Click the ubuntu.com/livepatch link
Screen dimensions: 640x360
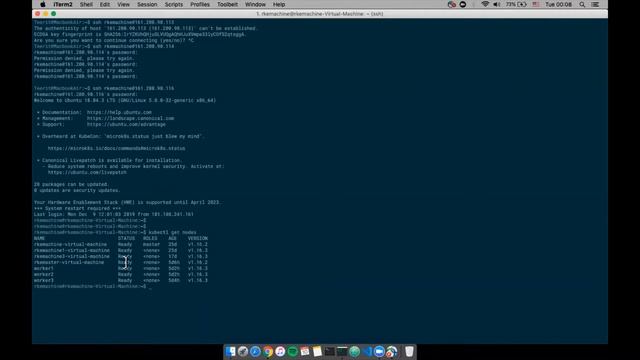click(87, 172)
